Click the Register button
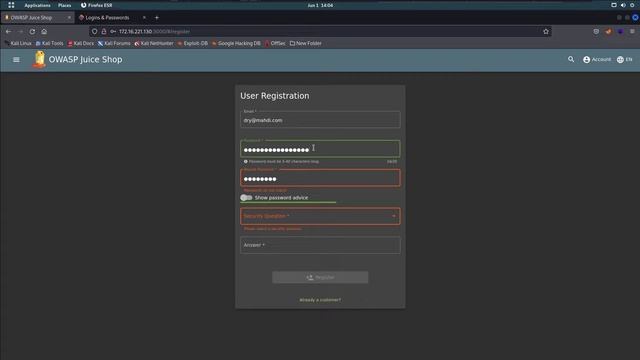640x360 pixels. (x=320, y=277)
